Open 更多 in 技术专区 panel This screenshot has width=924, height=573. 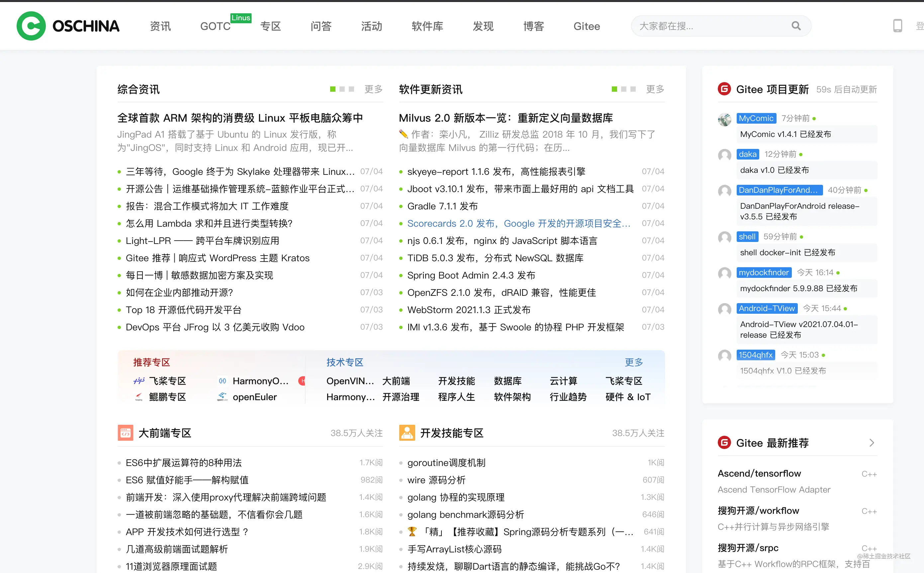click(634, 362)
